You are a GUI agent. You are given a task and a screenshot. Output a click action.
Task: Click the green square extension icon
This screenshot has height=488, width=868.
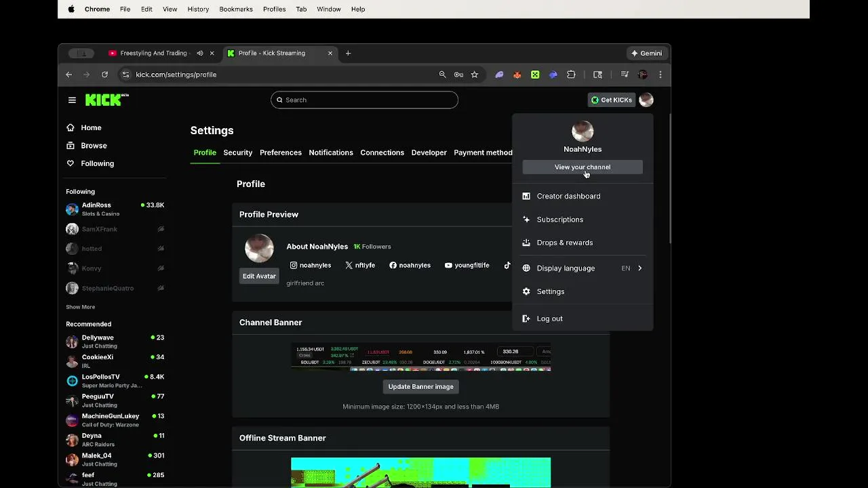click(535, 75)
